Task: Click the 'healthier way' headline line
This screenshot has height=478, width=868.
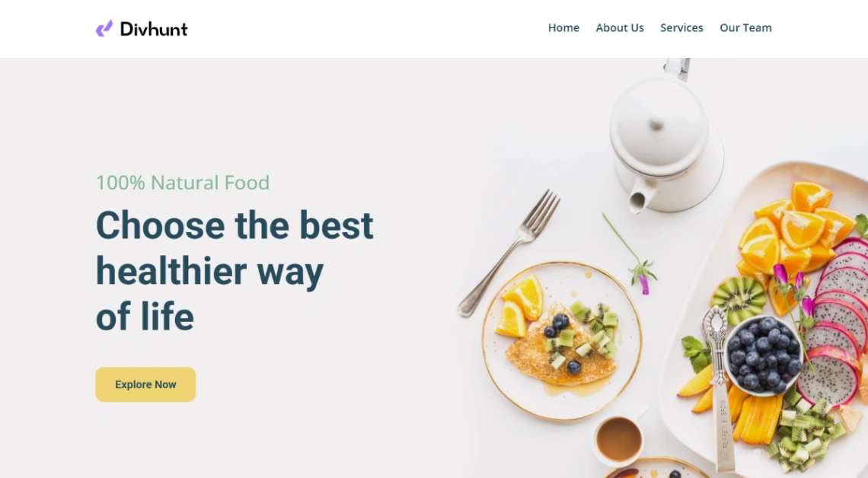Action: click(x=210, y=271)
